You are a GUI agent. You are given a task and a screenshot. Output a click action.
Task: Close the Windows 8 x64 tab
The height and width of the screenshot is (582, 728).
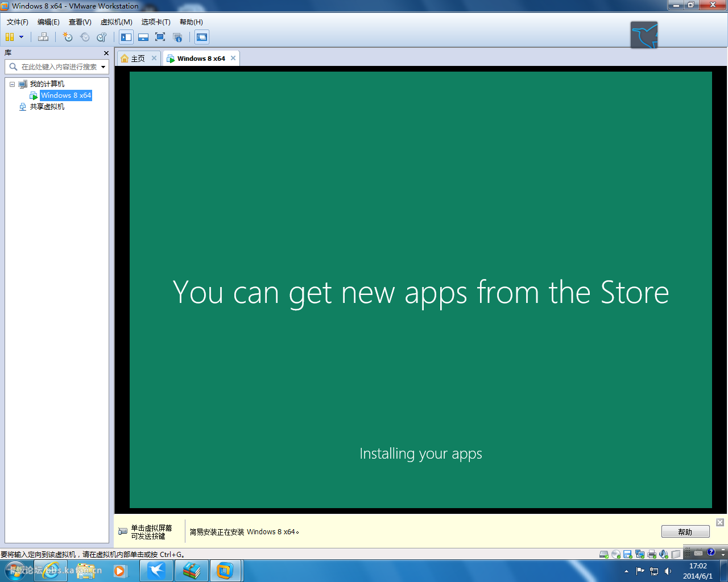pyautogui.click(x=233, y=58)
